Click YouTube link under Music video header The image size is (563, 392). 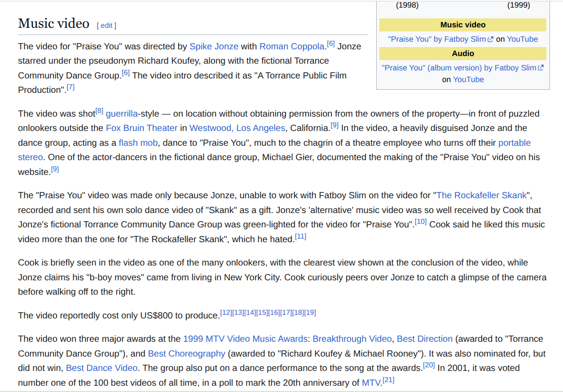pyautogui.click(x=522, y=39)
